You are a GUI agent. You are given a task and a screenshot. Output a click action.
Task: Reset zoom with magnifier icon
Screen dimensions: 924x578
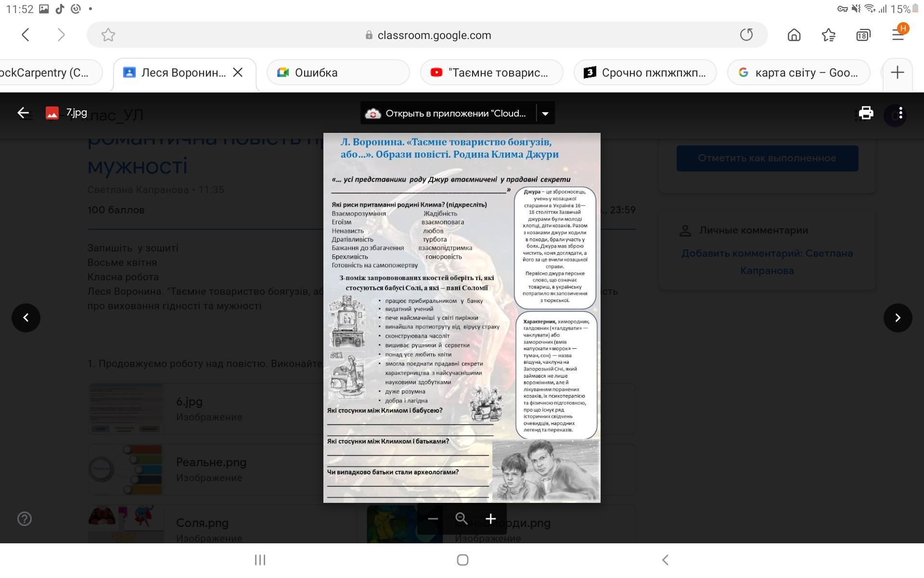pyautogui.click(x=462, y=519)
